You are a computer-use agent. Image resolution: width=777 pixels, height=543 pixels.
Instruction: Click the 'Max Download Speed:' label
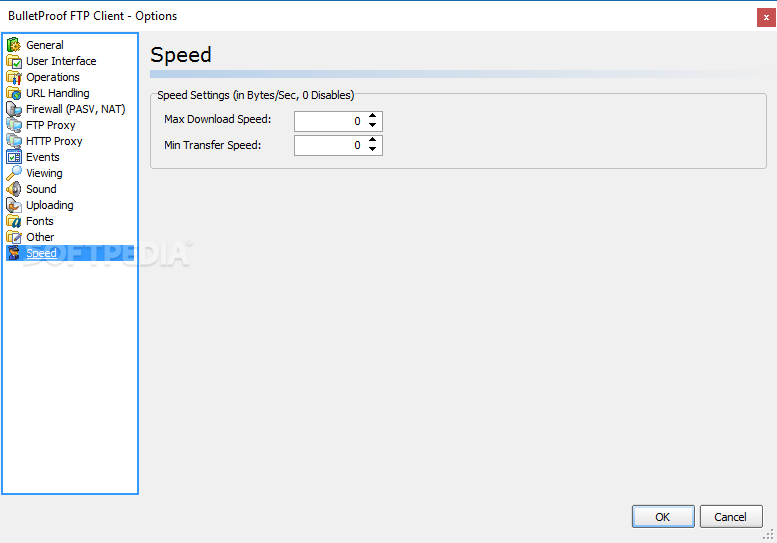[x=218, y=119]
